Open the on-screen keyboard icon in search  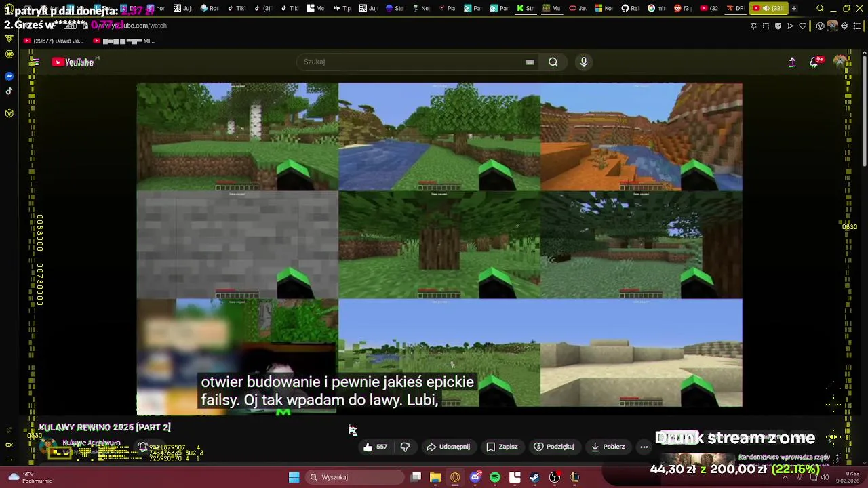coord(530,62)
